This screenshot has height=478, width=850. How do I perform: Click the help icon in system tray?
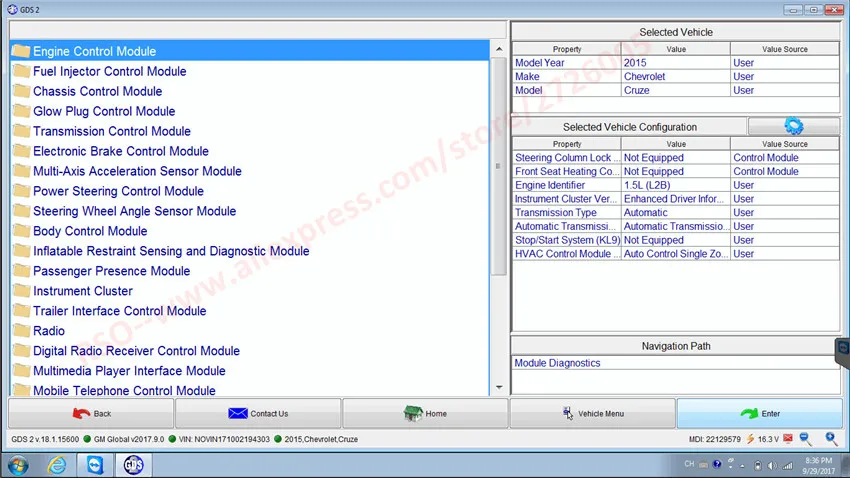(717, 464)
